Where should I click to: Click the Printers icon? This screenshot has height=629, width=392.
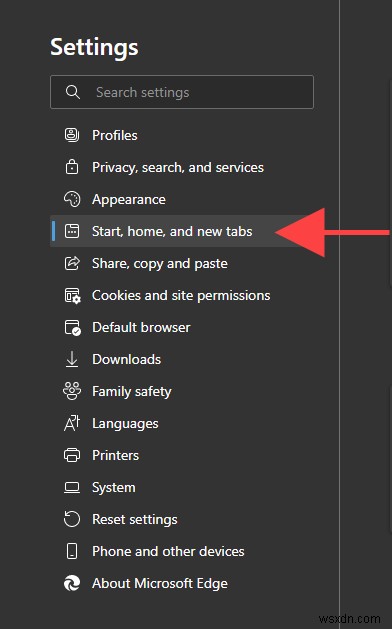pos(72,455)
